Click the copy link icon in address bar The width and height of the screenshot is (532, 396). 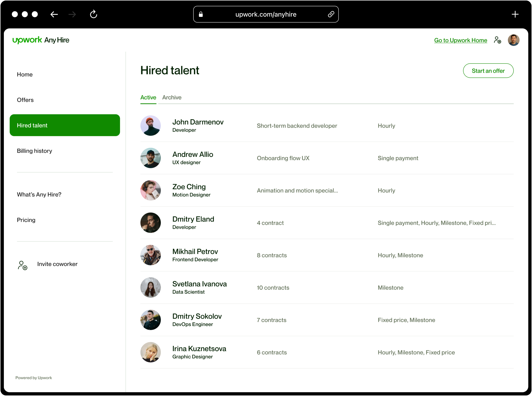pyautogui.click(x=331, y=14)
